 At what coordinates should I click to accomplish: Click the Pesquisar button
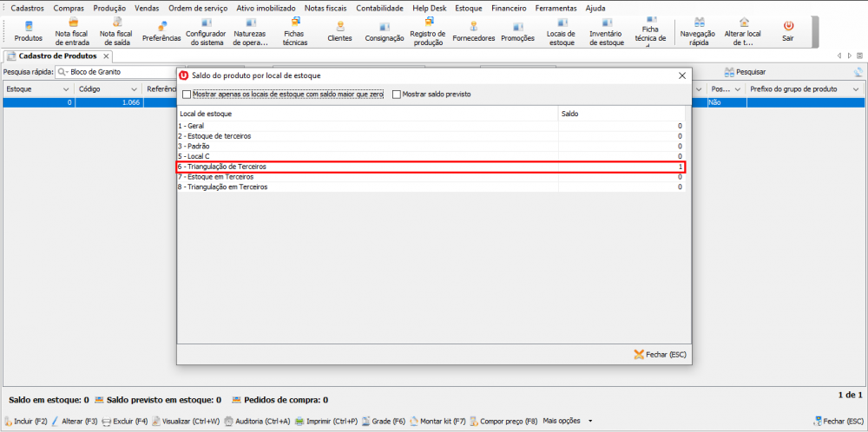coord(745,72)
